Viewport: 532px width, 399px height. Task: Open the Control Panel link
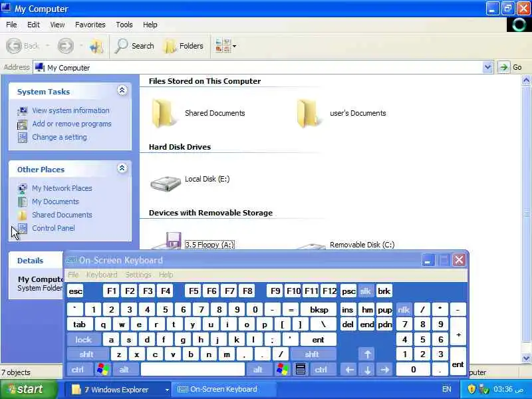pos(53,228)
